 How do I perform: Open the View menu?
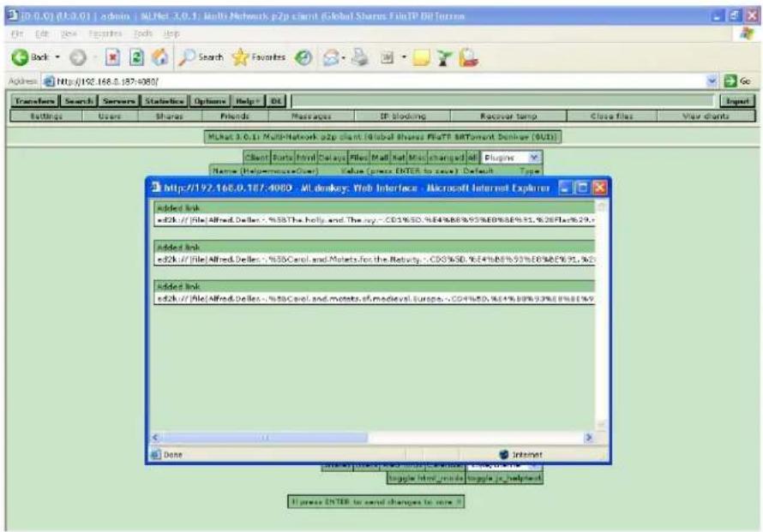69,33
